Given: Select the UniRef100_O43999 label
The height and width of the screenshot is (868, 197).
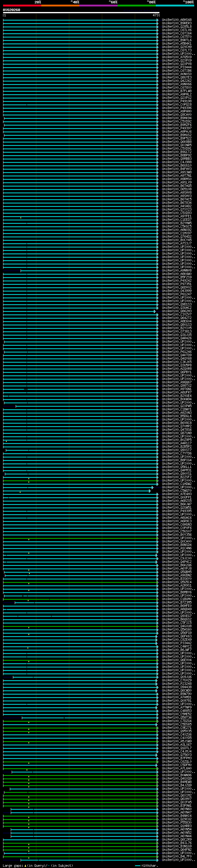Looking at the screenshot, I should (x=177, y=291).
